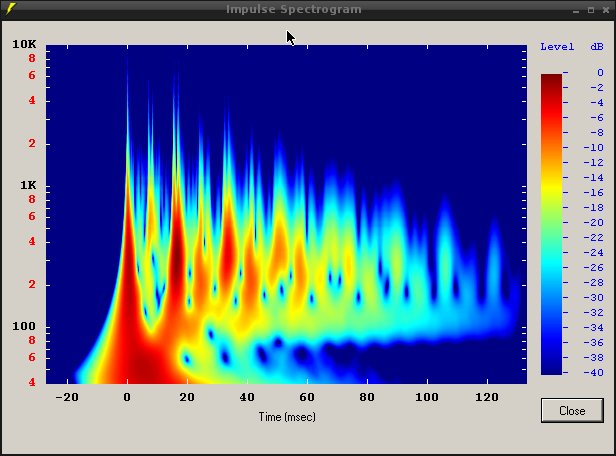The width and height of the screenshot is (616, 456).
Task: Click the '80' time axis label
Action: [x=367, y=397]
